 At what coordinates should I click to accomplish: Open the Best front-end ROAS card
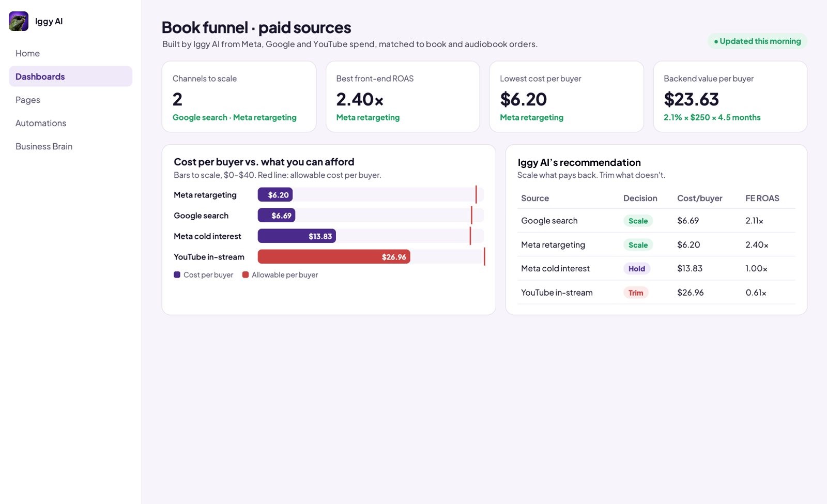[x=403, y=97]
